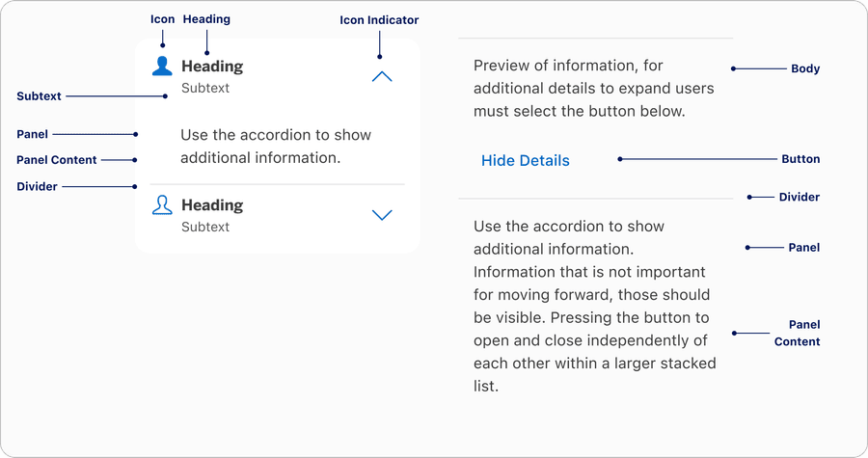The height and width of the screenshot is (458, 868).
Task: Click Subtext under the second heading
Action: coord(205,227)
